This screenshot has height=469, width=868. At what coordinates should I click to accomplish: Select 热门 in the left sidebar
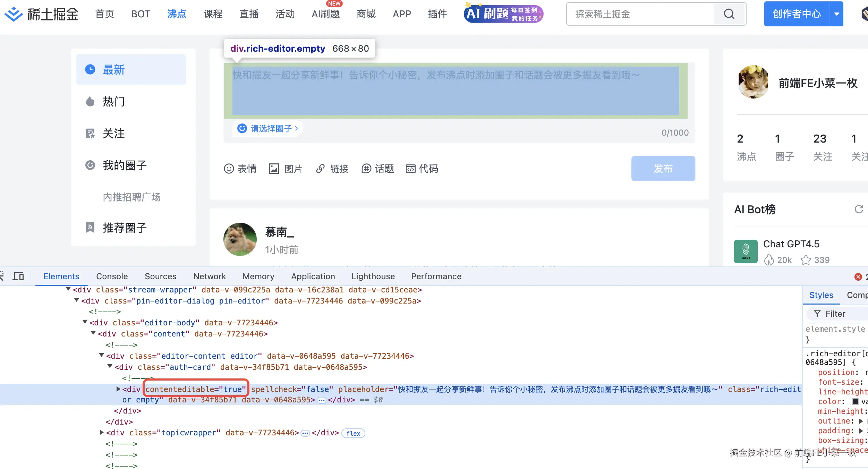pyautogui.click(x=113, y=102)
